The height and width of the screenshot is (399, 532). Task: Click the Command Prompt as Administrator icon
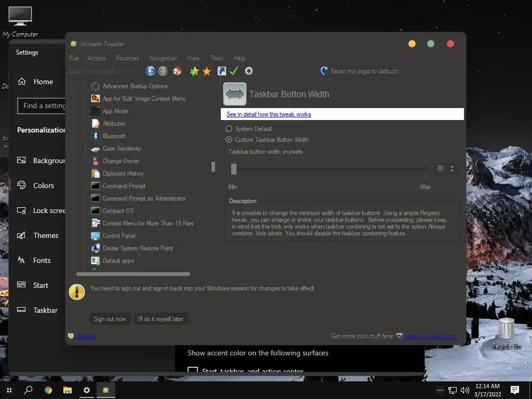[x=96, y=198]
